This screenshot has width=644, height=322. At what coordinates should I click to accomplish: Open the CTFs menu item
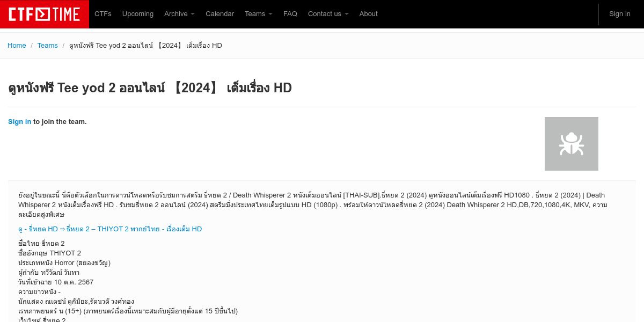click(103, 14)
